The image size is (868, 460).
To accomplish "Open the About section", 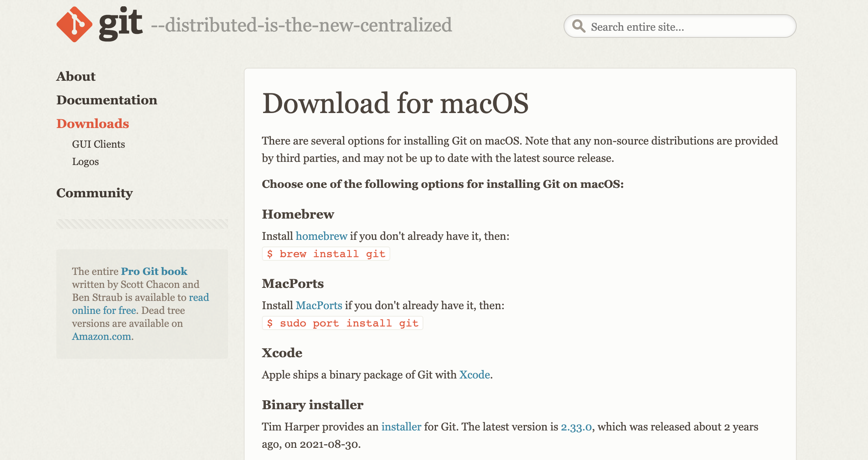I will pos(76,76).
